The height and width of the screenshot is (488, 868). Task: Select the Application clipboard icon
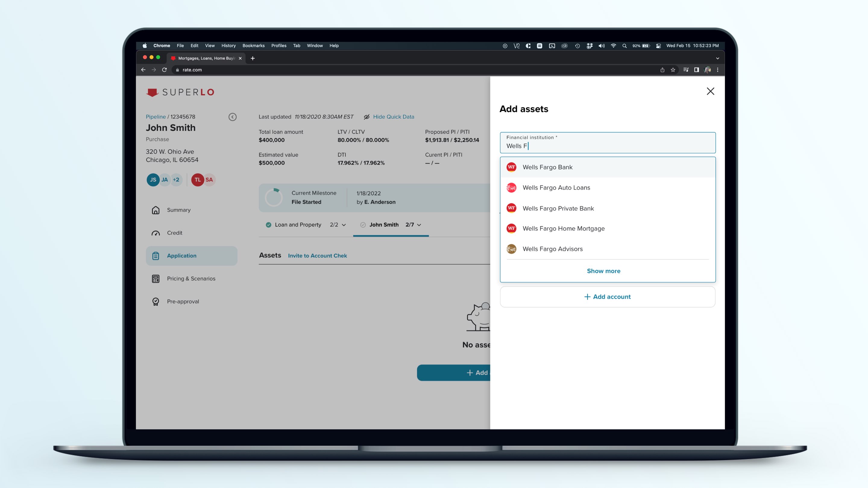click(x=156, y=256)
